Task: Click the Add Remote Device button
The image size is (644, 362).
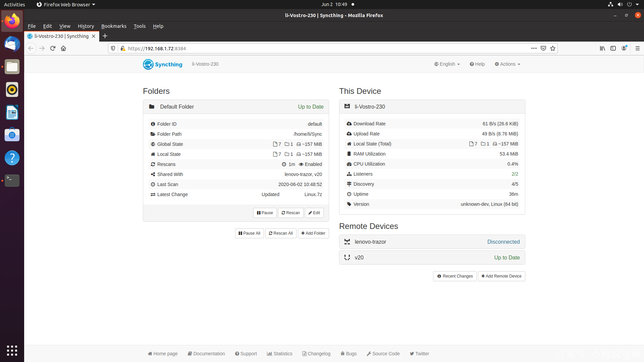Action: coord(501,276)
